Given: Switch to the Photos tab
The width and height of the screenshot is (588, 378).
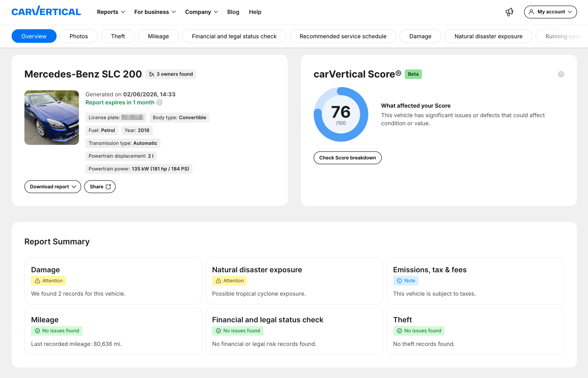Looking at the screenshot, I should point(78,36).
